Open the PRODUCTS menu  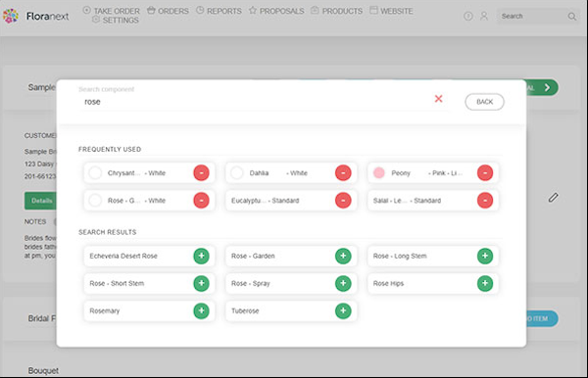337,11
